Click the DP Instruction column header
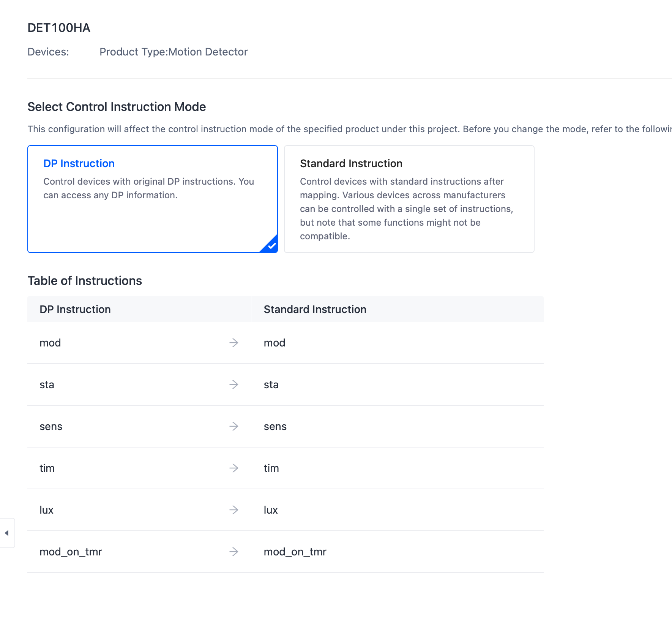Image resolution: width=672 pixels, height=620 pixels. pyautogui.click(x=139, y=309)
